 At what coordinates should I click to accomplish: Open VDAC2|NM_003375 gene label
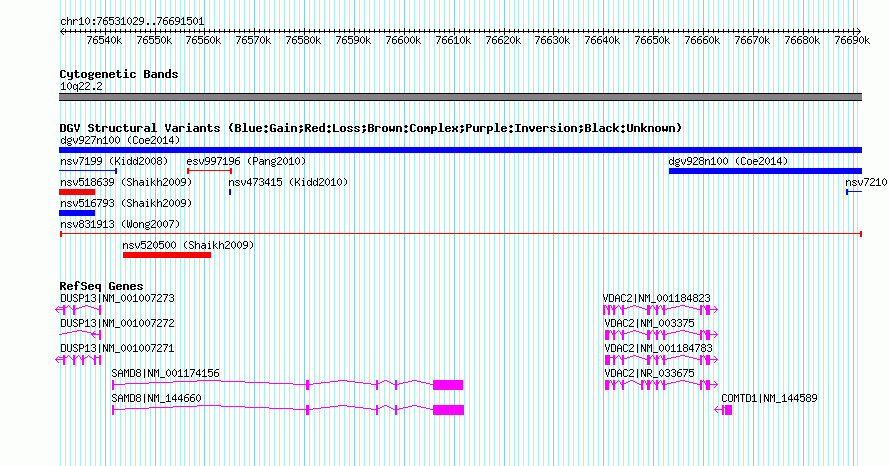(x=649, y=323)
